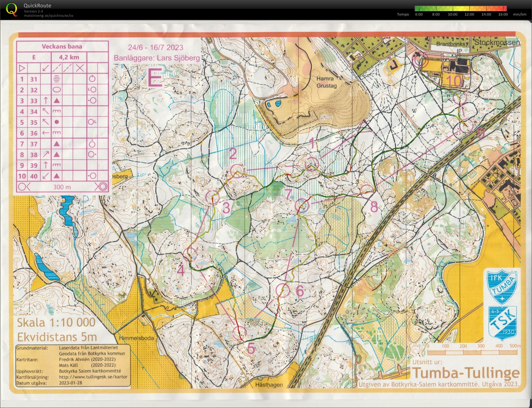Click the '10:00' tempo value
Viewport: 532px width, 408px height.
452,14
